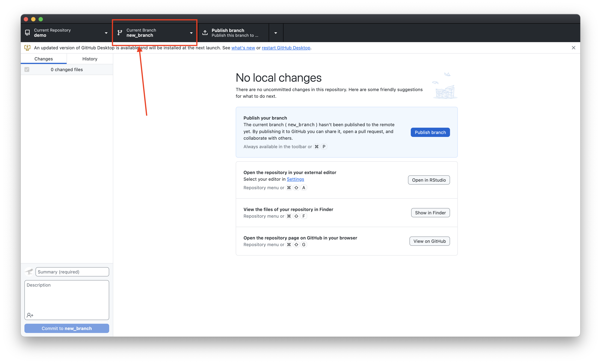Switch to the History tab

(x=90, y=59)
